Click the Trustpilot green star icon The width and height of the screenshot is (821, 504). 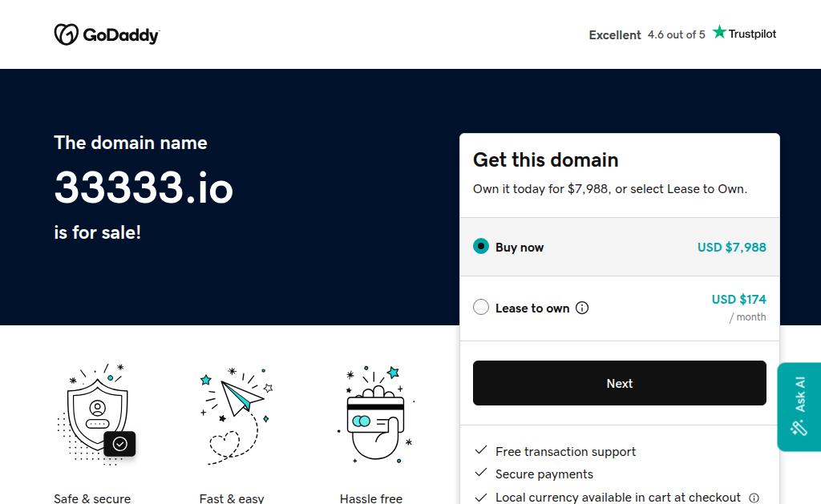tap(719, 32)
